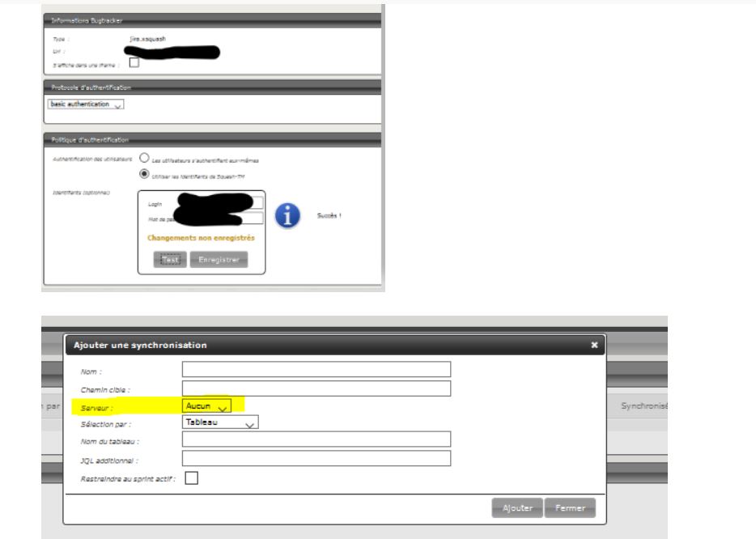Image resolution: width=756 pixels, height=539 pixels.
Task: Focus the Nom text field
Action: 316,369
